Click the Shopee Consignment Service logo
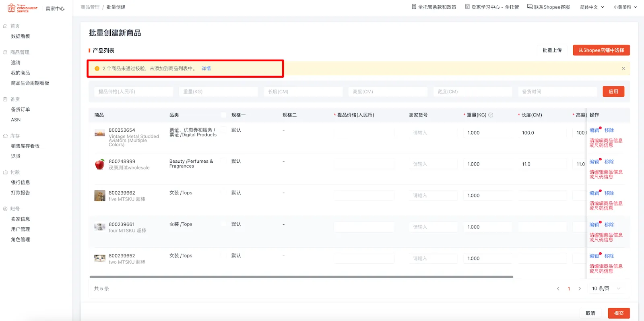 (x=23, y=8)
